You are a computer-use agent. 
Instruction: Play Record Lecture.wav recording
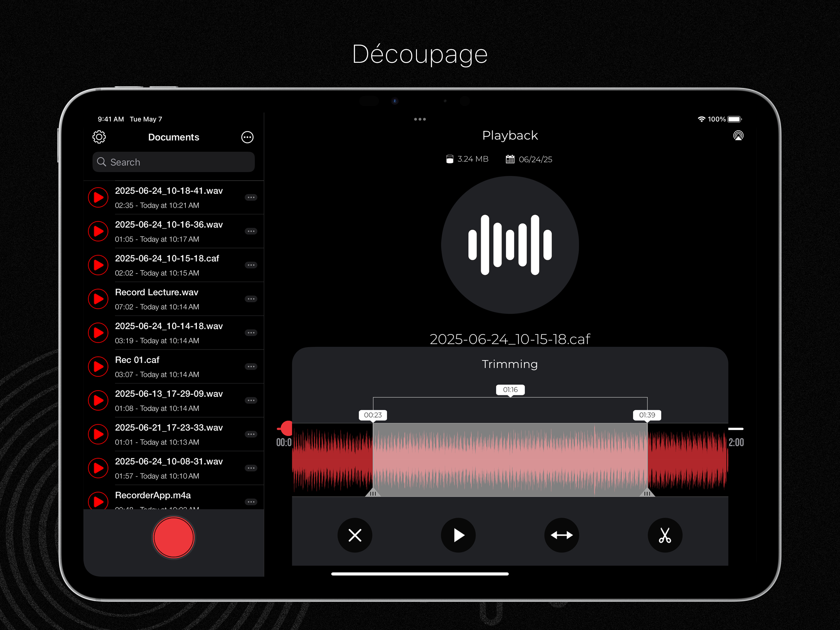pos(98,299)
